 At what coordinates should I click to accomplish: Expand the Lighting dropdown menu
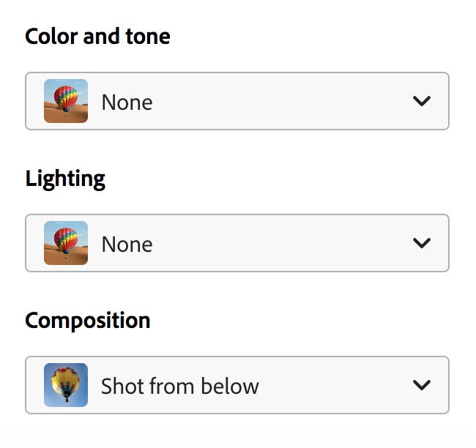point(237,243)
